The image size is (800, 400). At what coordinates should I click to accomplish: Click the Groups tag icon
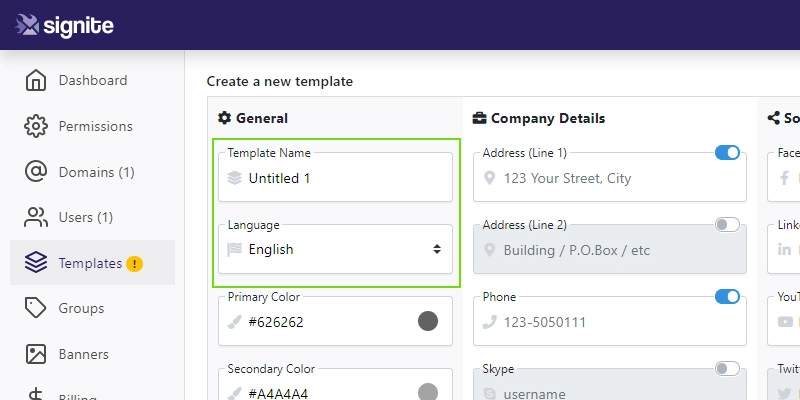pyautogui.click(x=36, y=308)
